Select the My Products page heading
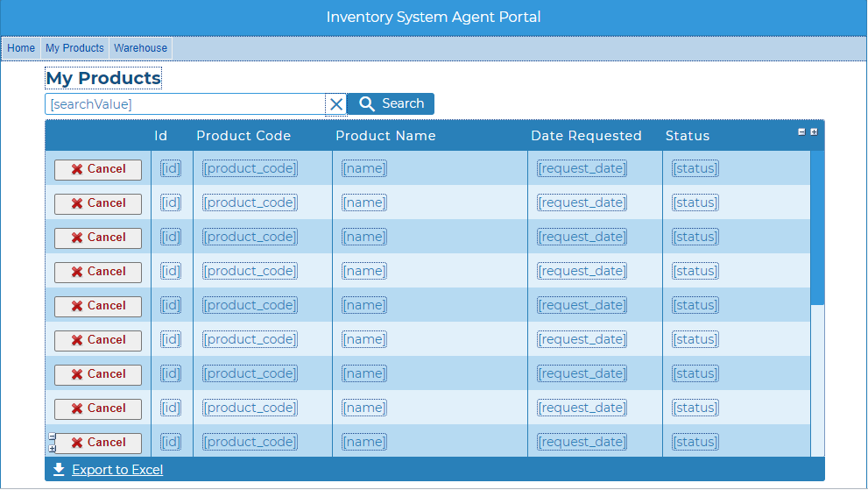 103,78
